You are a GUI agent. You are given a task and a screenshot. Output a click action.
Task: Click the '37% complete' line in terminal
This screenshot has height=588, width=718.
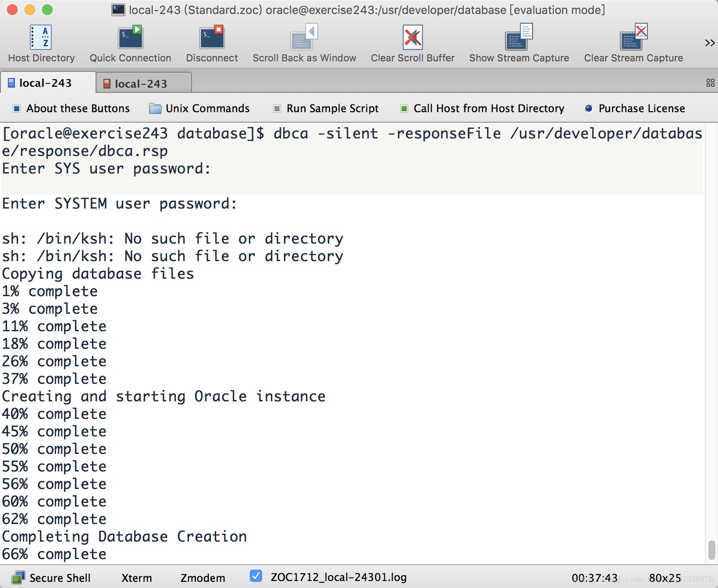click(x=54, y=379)
